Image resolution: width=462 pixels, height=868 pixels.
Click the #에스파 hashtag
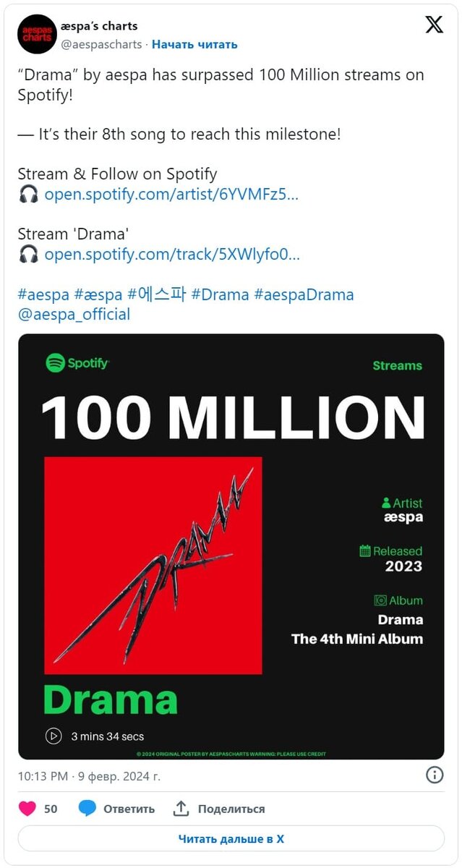157,294
